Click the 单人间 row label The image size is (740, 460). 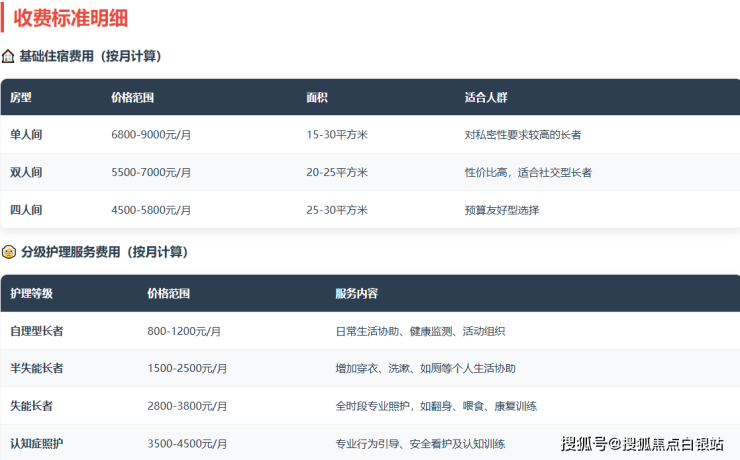26,134
